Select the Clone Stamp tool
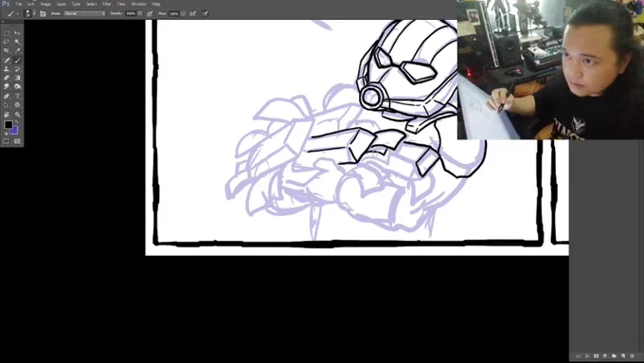This screenshot has width=644, height=363. (x=7, y=69)
